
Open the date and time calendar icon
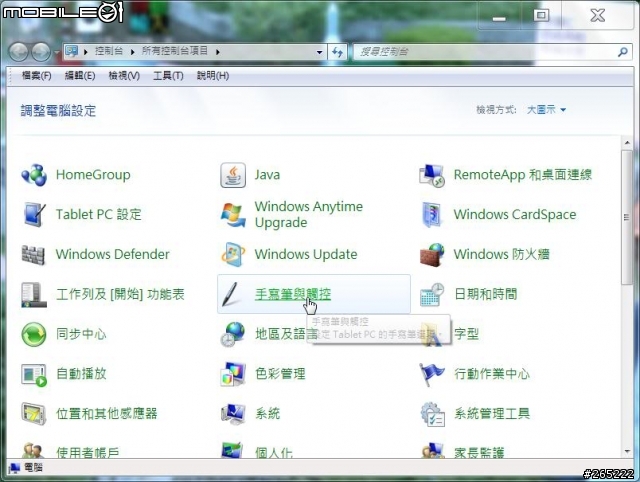pos(432,294)
